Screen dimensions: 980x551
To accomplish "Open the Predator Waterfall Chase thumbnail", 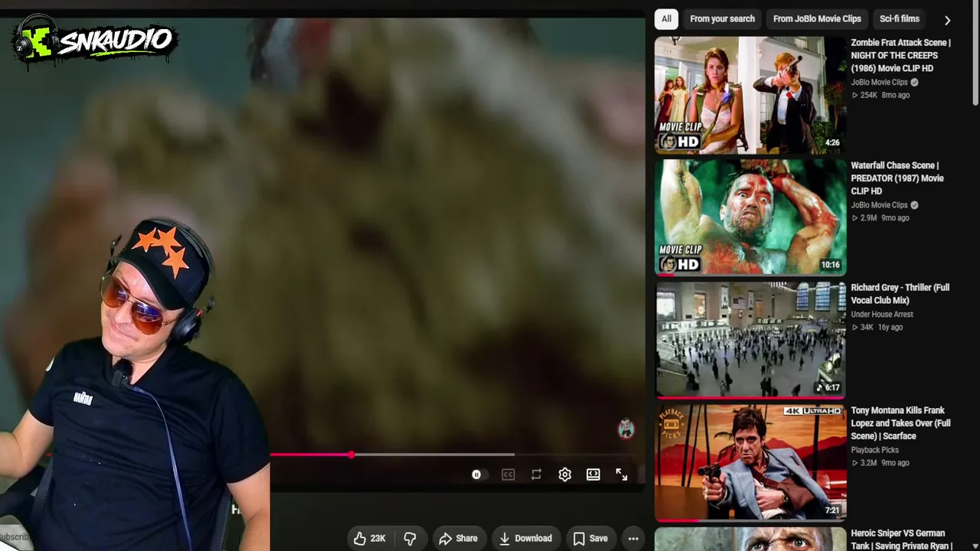I will [x=750, y=217].
